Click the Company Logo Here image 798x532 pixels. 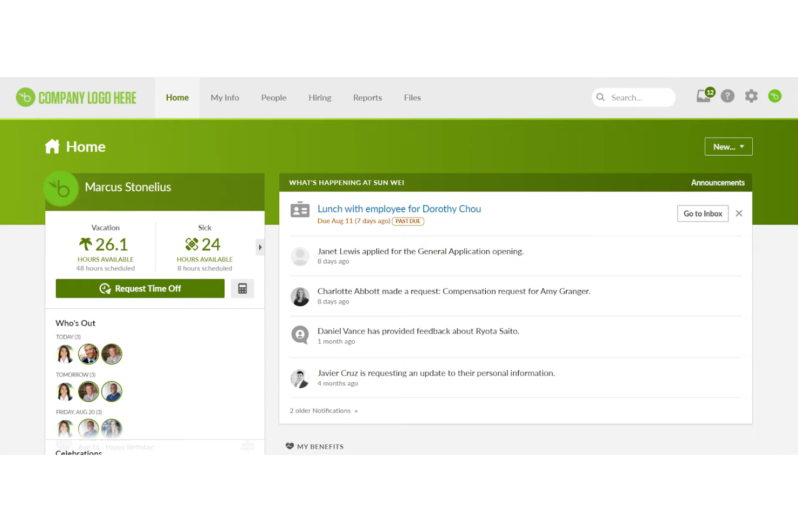(x=77, y=97)
